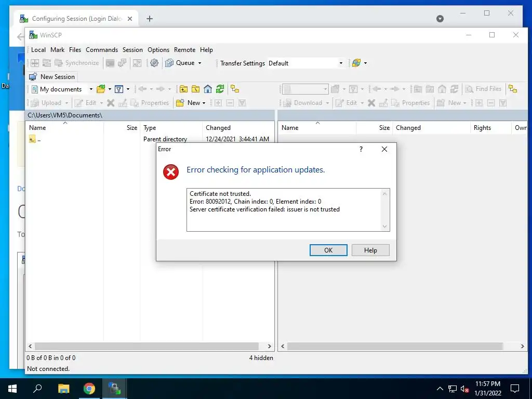Open the Windows Start menu
Screen dimensions: 532x399
pyautogui.click(x=12, y=389)
